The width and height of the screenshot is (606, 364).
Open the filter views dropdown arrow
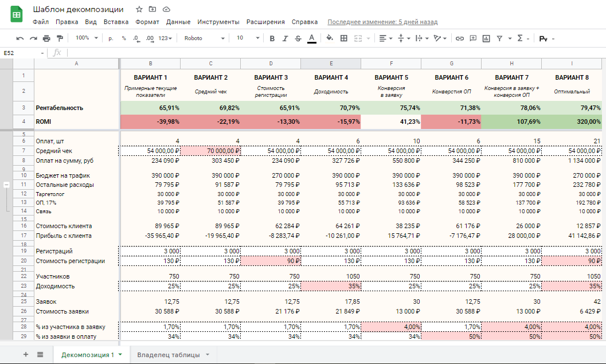pos(510,38)
